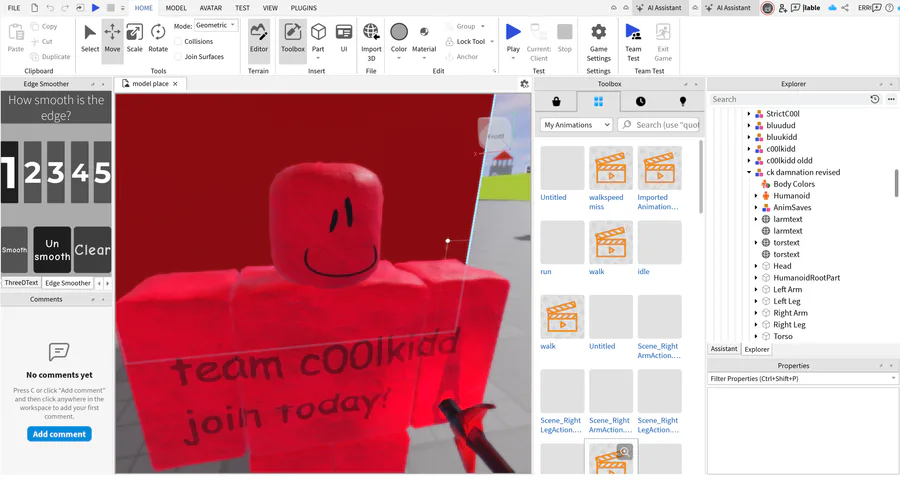Select smoothness level 1
The height and width of the screenshot is (493, 900).
click(x=9, y=172)
